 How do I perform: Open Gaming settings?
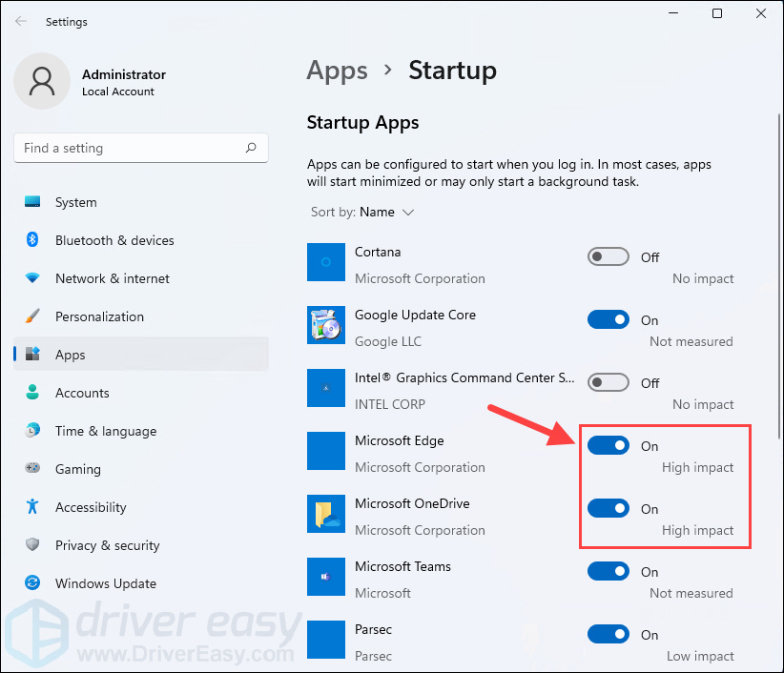pyautogui.click(x=141, y=468)
